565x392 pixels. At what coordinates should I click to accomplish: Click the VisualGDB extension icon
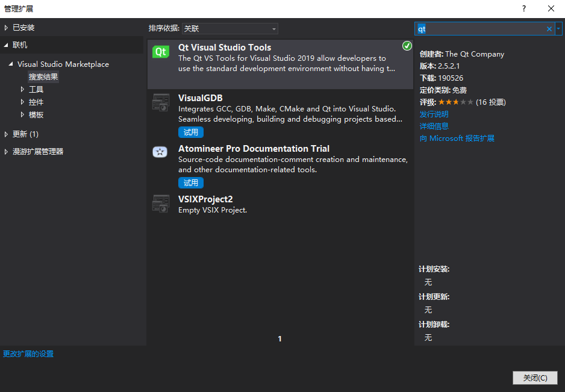pos(161,102)
